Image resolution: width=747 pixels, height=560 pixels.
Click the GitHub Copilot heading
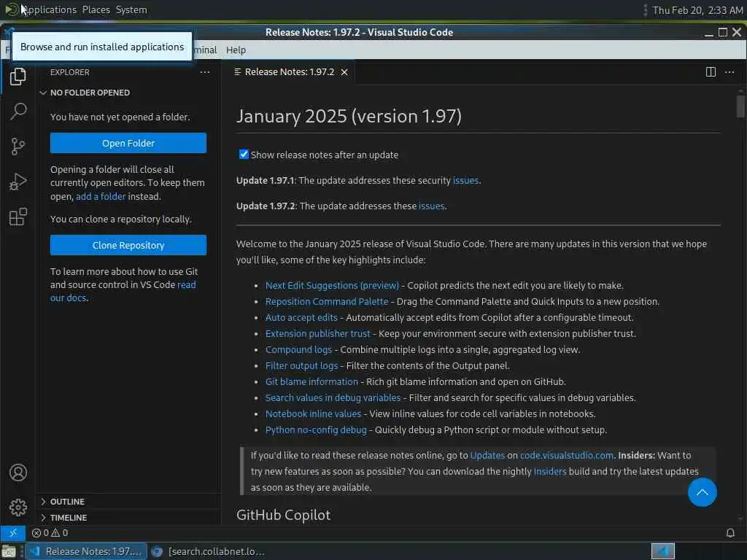284,515
